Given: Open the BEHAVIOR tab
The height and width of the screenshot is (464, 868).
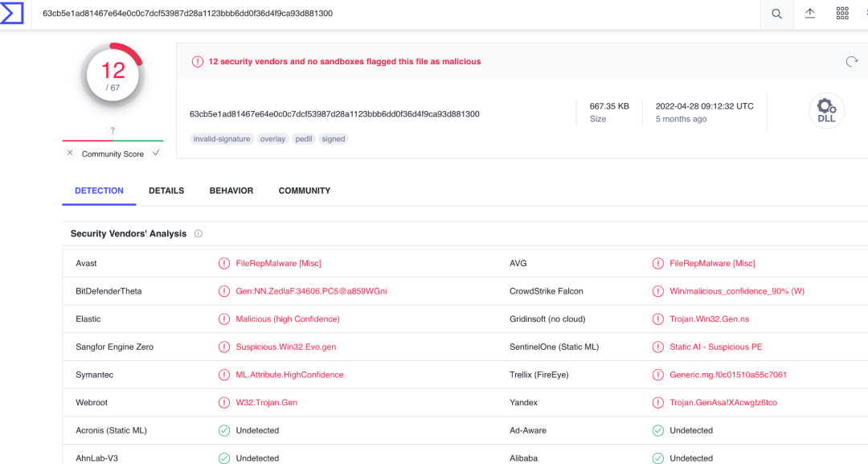Looking at the screenshot, I should tap(231, 191).
